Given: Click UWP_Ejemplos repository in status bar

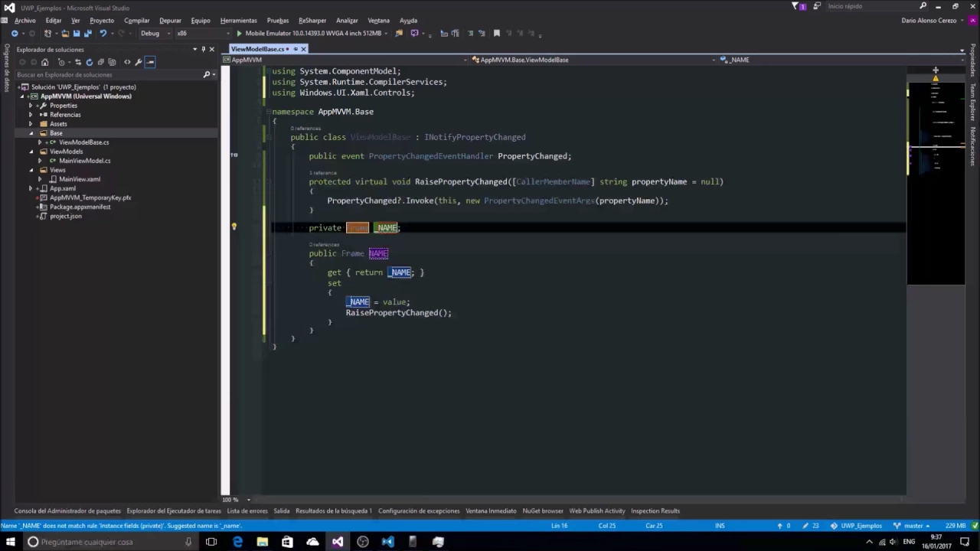Looking at the screenshot, I should 856,526.
